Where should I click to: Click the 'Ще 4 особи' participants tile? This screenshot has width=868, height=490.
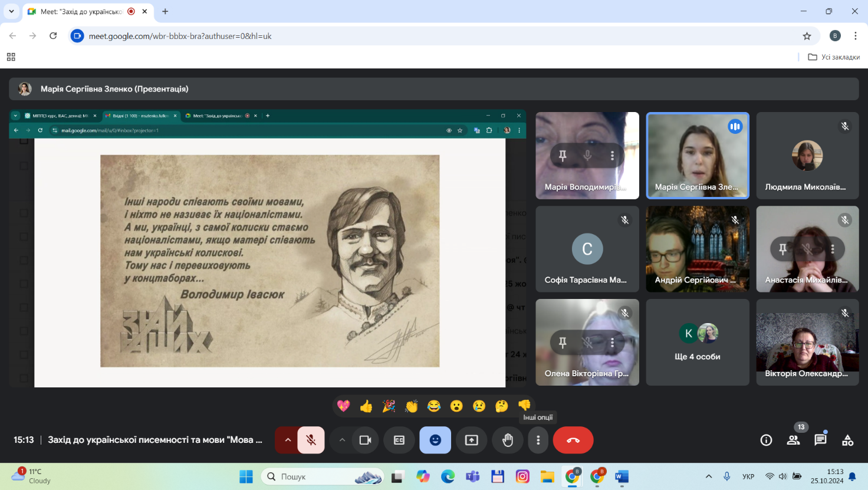pyautogui.click(x=698, y=342)
